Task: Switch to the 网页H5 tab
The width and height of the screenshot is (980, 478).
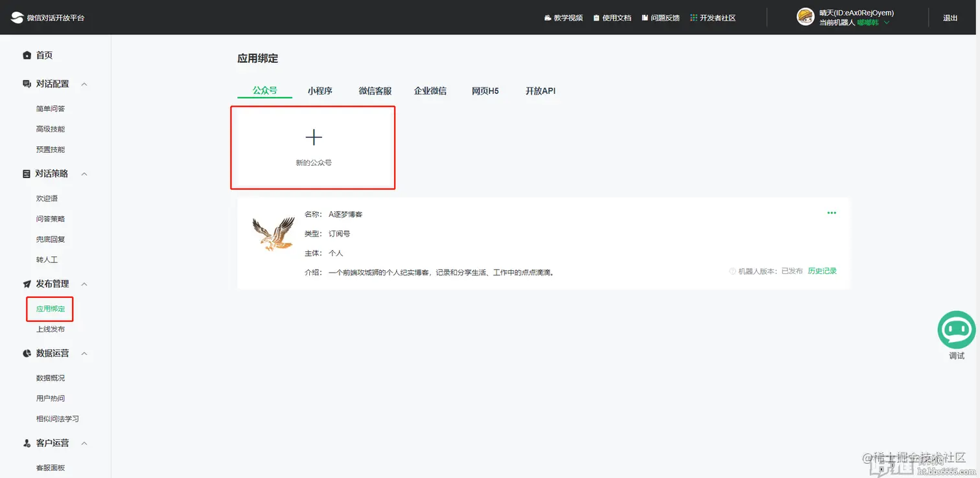Action: point(485,91)
